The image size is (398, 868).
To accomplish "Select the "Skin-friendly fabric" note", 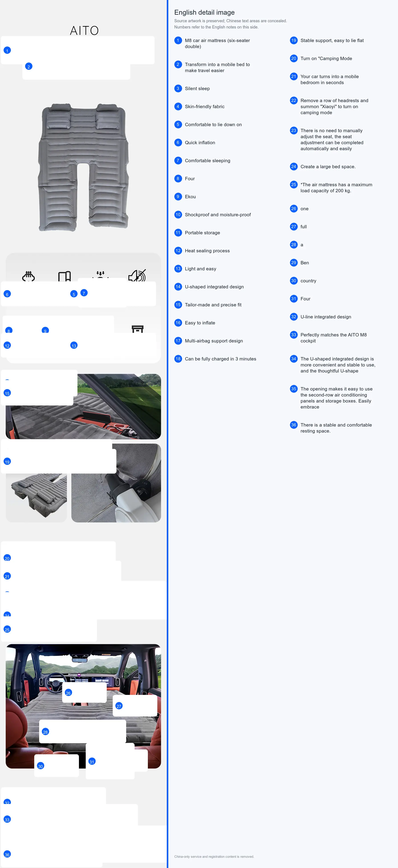I will click(x=205, y=107).
